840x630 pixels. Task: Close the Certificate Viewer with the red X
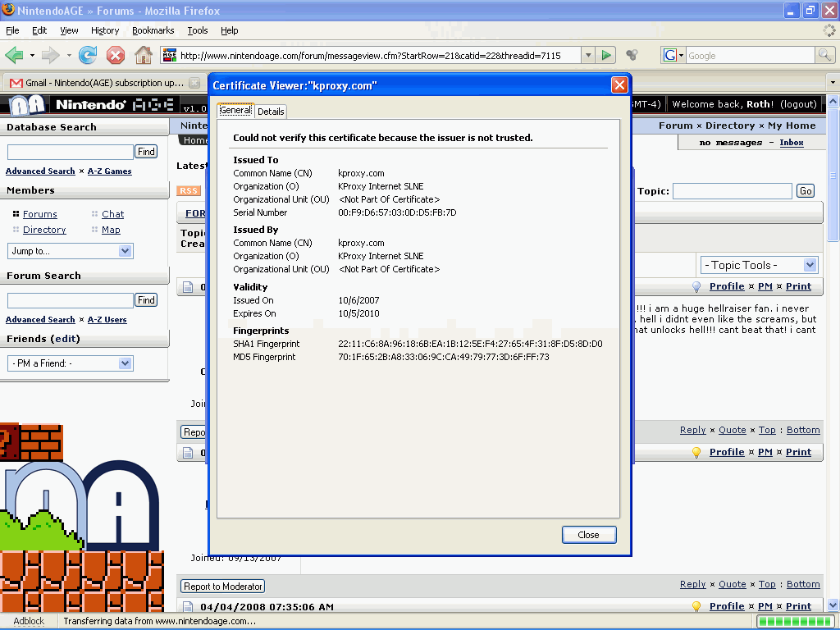(619, 85)
